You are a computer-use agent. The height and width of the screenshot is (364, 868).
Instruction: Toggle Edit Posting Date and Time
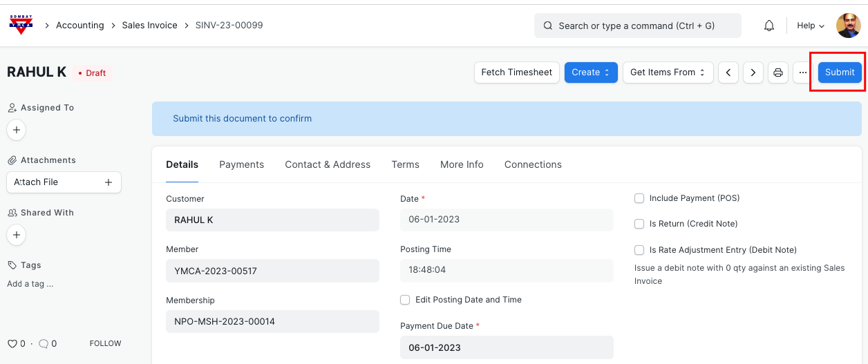click(405, 300)
